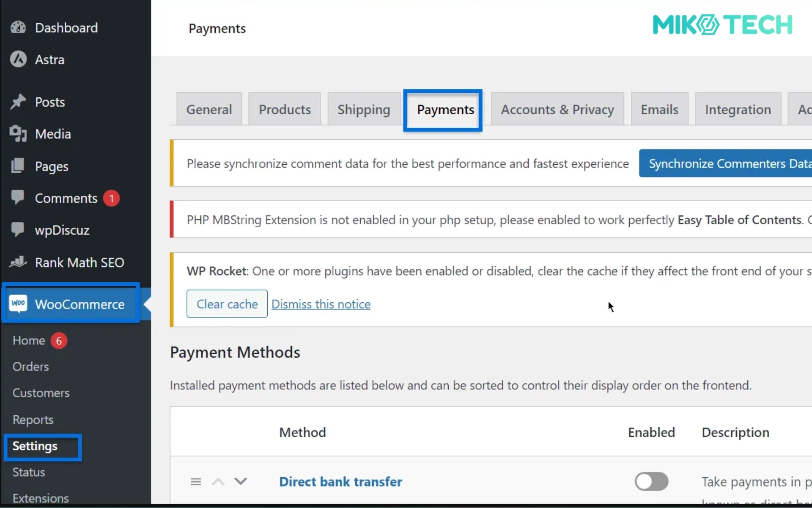Click the WooCommerce Woo logo icon
This screenshot has height=508, width=812.
pos(18,304)
